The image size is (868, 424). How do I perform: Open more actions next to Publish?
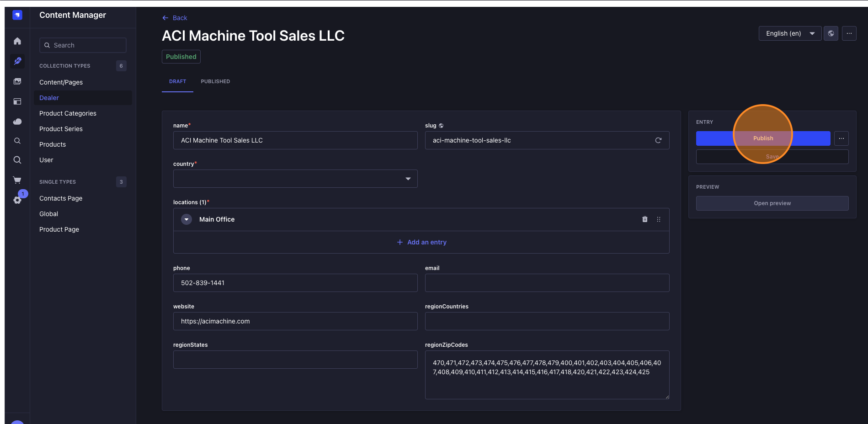(841, 138)
